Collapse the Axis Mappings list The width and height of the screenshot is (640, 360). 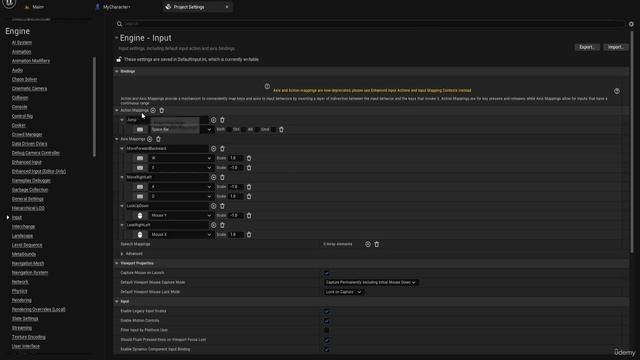pos(117,139)
